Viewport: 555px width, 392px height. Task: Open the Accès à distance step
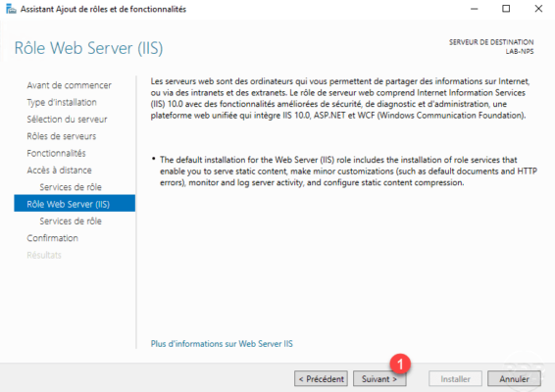pos(59,171)
